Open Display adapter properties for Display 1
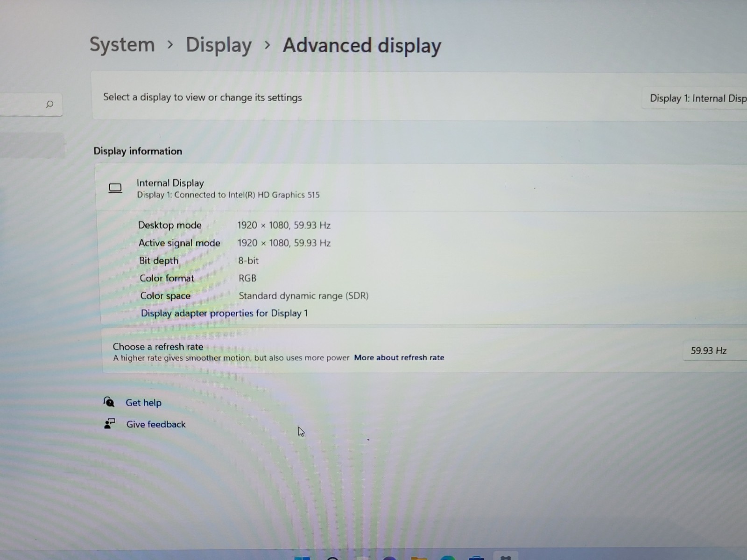 click(x=224, y=313)
